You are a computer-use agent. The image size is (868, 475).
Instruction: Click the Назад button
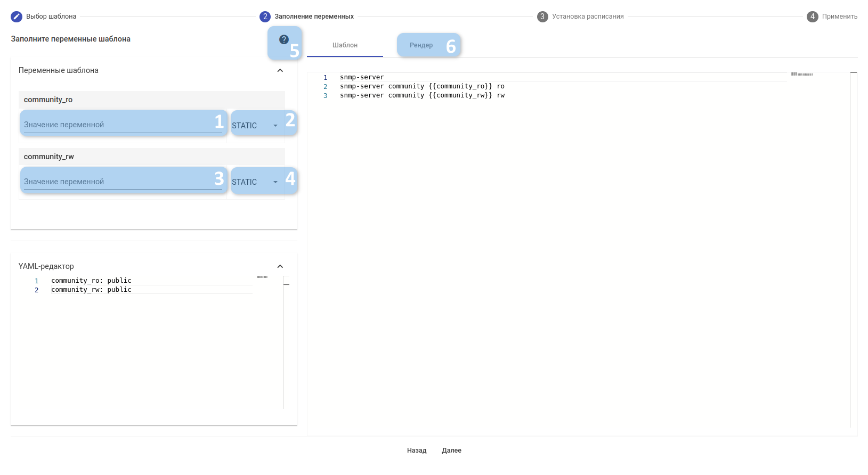coord(417,451)
